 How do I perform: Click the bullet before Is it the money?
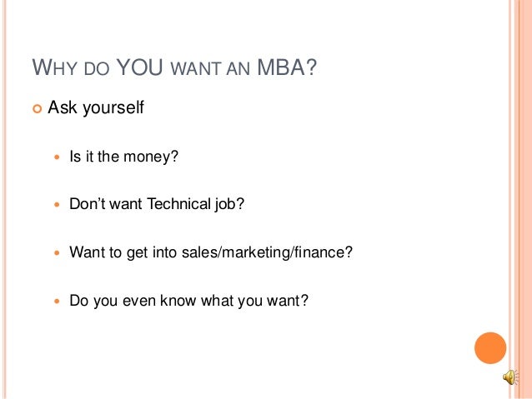[57, 157]
